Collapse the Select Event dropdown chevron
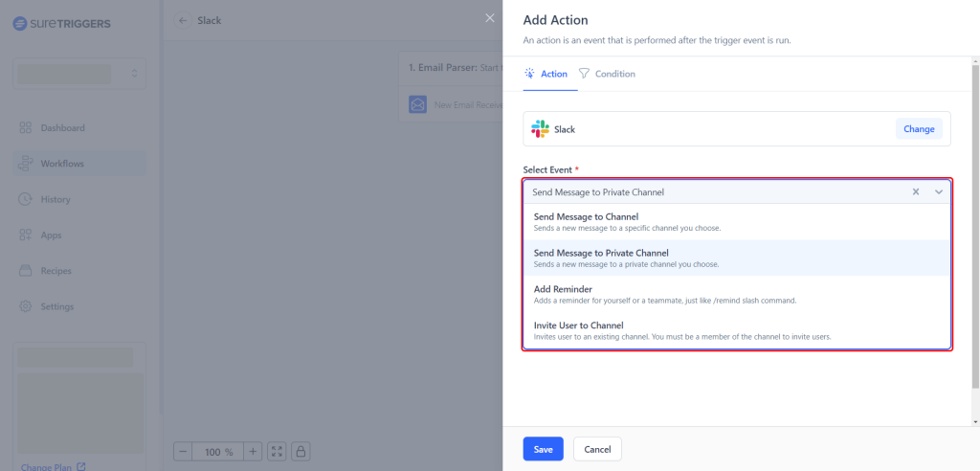Image resolution: width=980 pixels, height=471 pixels. [939, 192]
